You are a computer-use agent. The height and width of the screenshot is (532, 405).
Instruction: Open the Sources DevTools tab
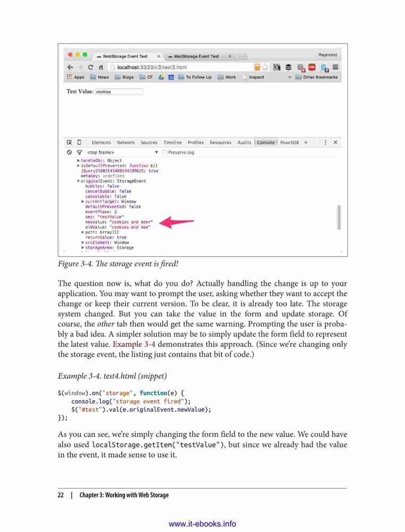pyautogui.click(x=149, y=143)
